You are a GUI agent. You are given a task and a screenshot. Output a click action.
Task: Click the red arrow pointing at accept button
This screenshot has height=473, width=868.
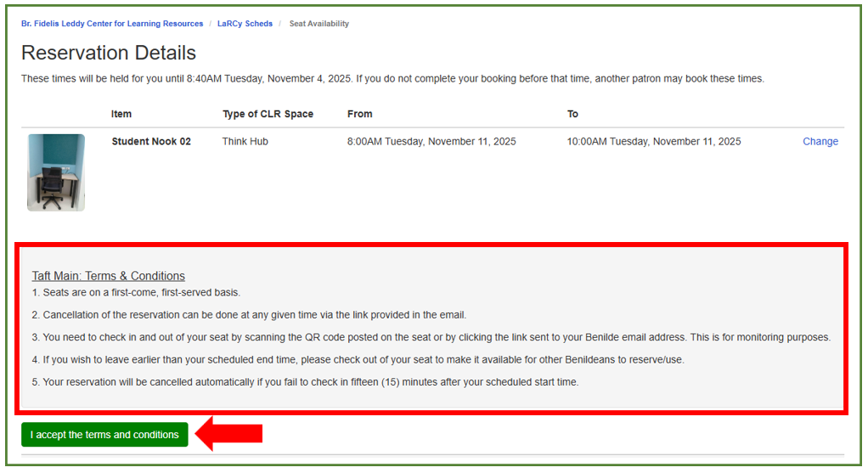[229, 434]
